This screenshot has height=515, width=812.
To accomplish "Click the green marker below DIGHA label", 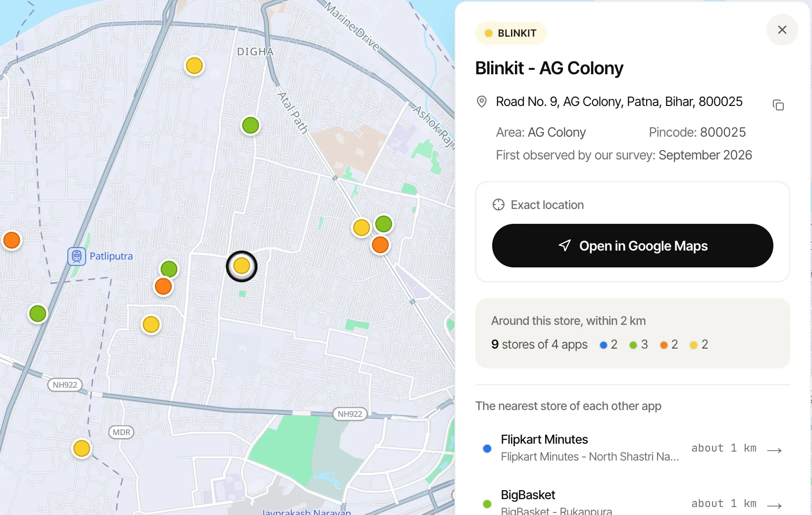I will coord(251,125).
